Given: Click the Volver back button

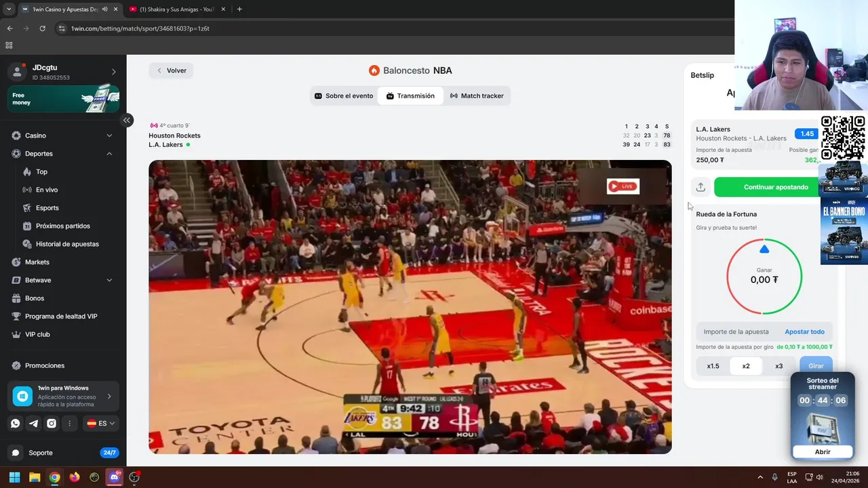Looking at the screenshot, I should (171, 70).
